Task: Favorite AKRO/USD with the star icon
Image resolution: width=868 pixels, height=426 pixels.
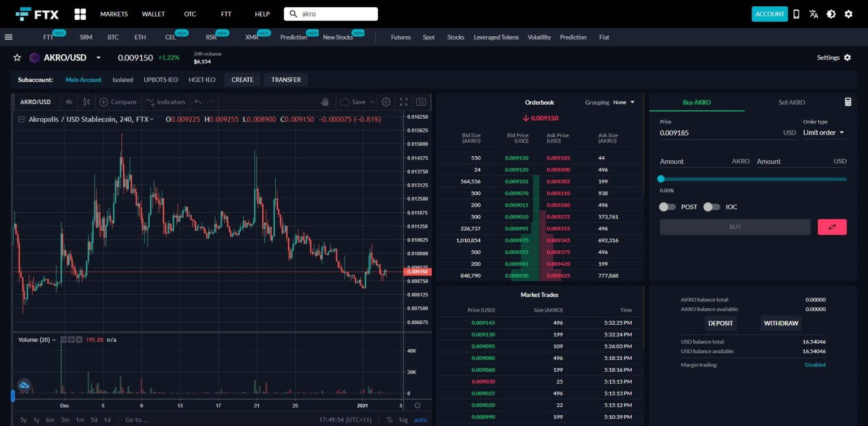Action: pyautogui.click(x=17, y=58)
